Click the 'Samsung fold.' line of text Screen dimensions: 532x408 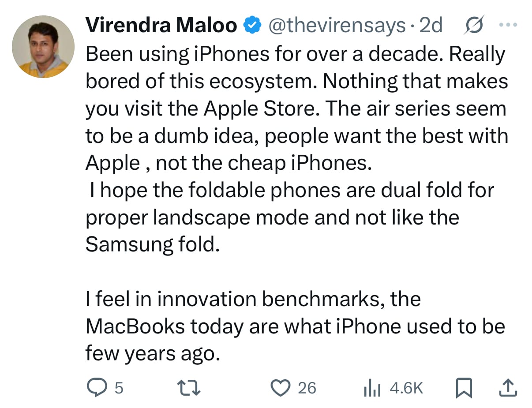coord(152,245)
